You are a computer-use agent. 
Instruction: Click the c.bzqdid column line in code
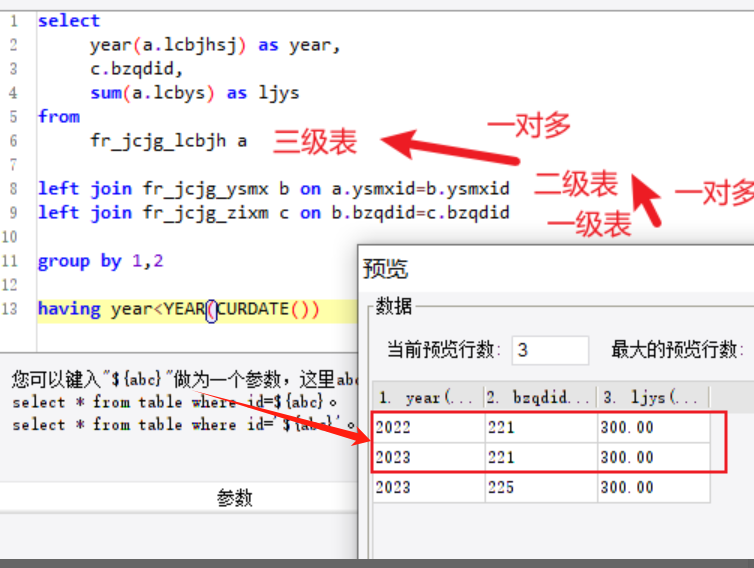point(137,69)
